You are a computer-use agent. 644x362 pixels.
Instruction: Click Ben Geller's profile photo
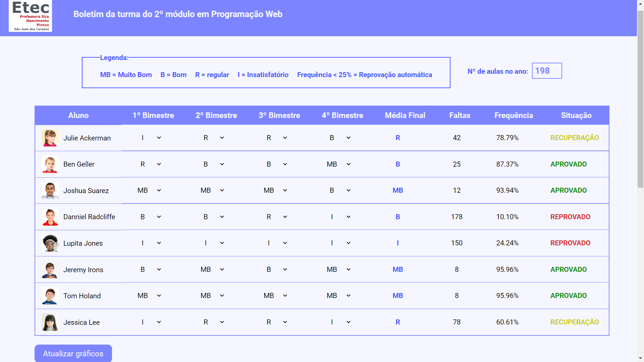click(x=50, y=164)
